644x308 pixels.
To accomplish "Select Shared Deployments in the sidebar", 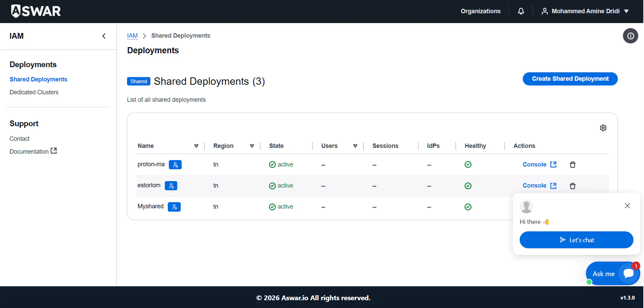I will [x=38, y=79].
